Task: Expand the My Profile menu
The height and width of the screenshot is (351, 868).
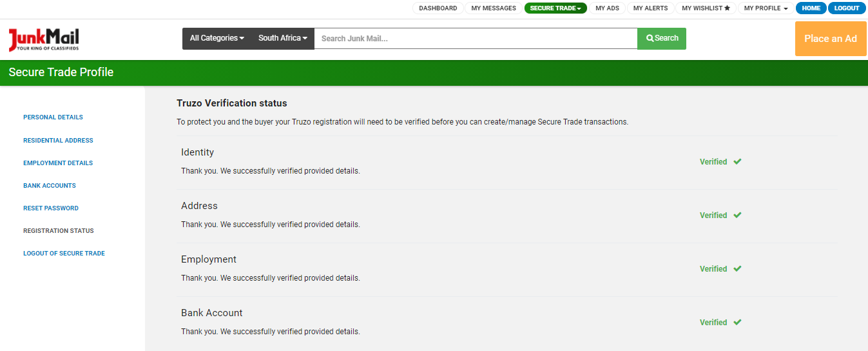Action: 766,8
